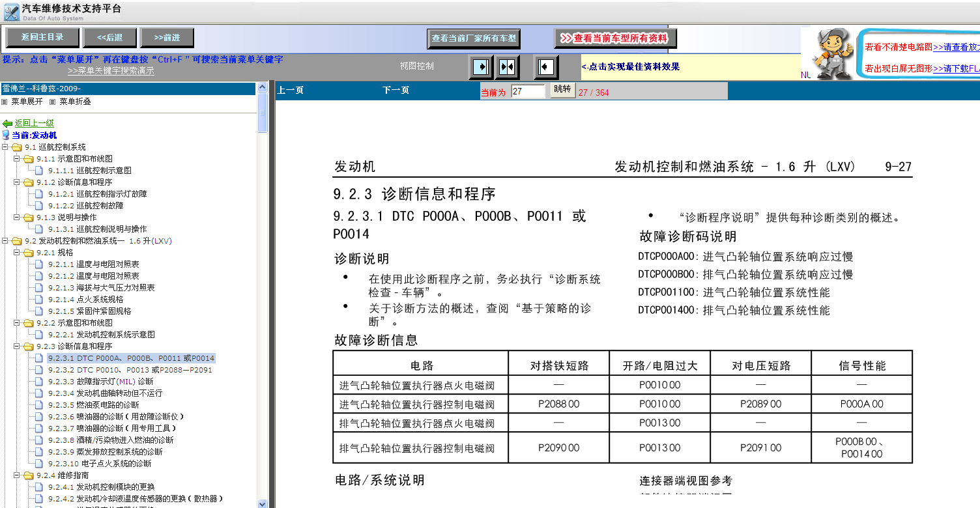Click the page icon of 9.1.1.1 巡航控制示意图
The image size is (980, 508).
click(39, 171)
